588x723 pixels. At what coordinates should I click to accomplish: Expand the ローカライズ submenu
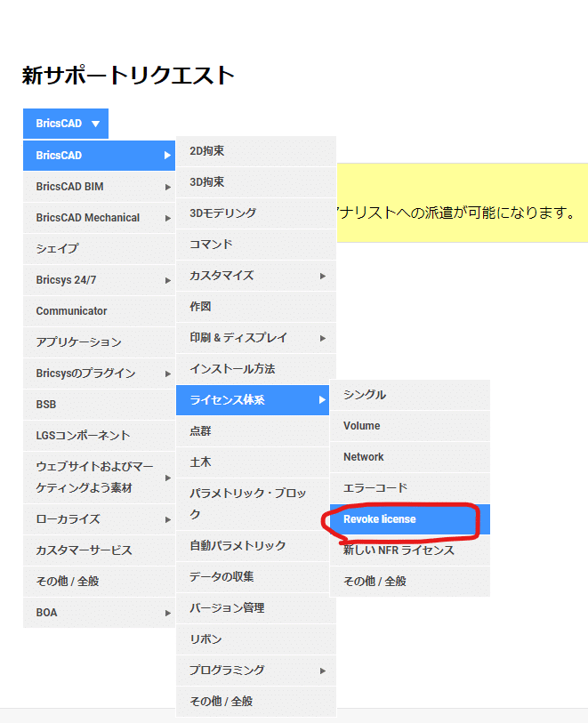click(99, 519)
